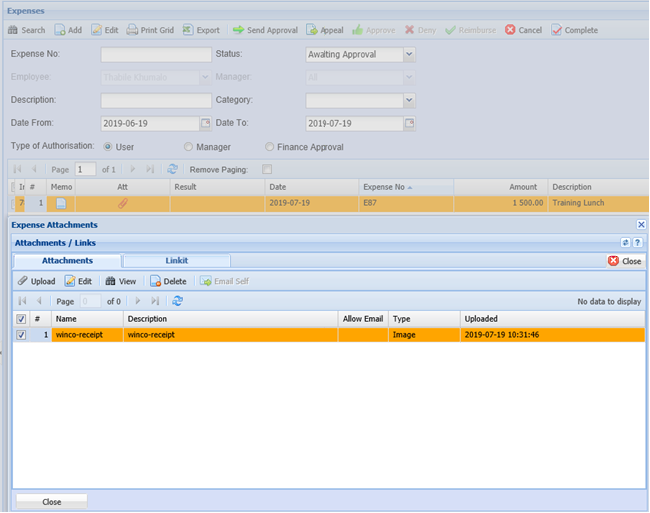Click the Expense No input field
650x513 pixels.
click(x=156, y=54)
